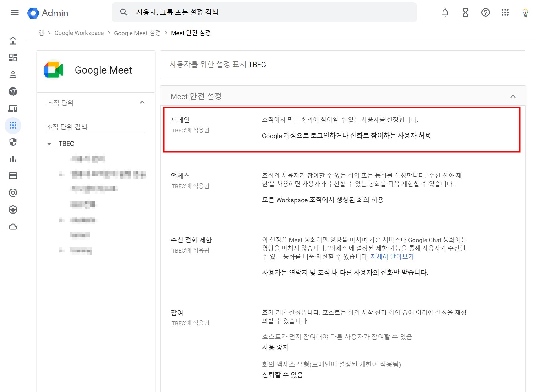Click the 조직 단위 검색 field
The image size is (535, 392).
point(95,127)
